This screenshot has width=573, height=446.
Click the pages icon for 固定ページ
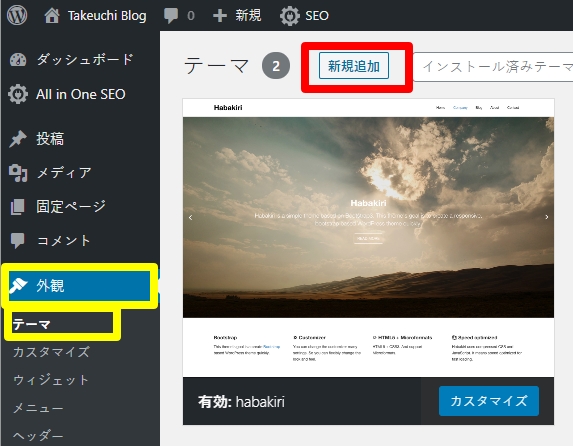click(x=18, y=207)
